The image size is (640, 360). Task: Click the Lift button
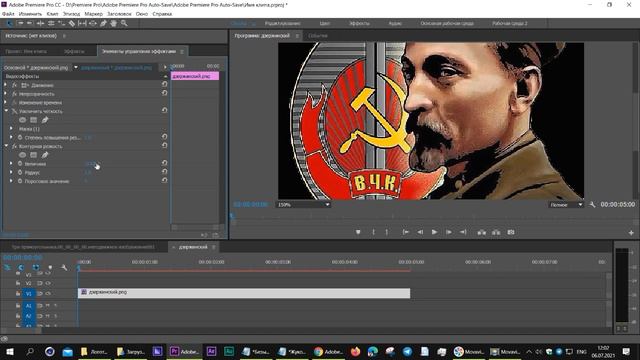coord(482,232)
